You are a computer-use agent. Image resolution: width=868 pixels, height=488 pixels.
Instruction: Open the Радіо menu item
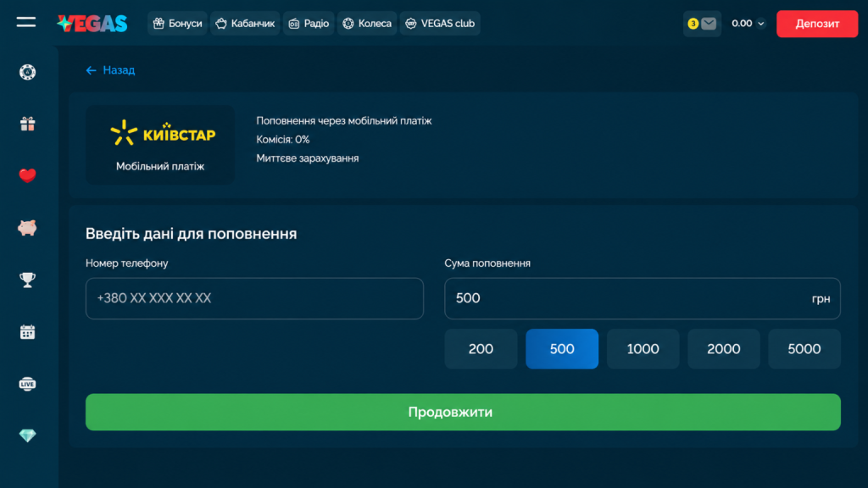coord(309,23)
